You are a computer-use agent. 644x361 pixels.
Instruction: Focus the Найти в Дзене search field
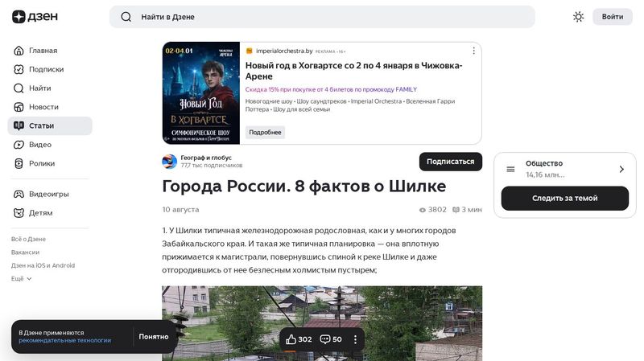coord(322,17)
